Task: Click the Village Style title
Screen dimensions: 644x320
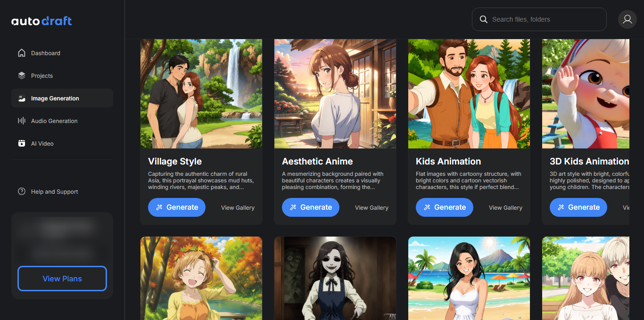Action: click(175, 161)
